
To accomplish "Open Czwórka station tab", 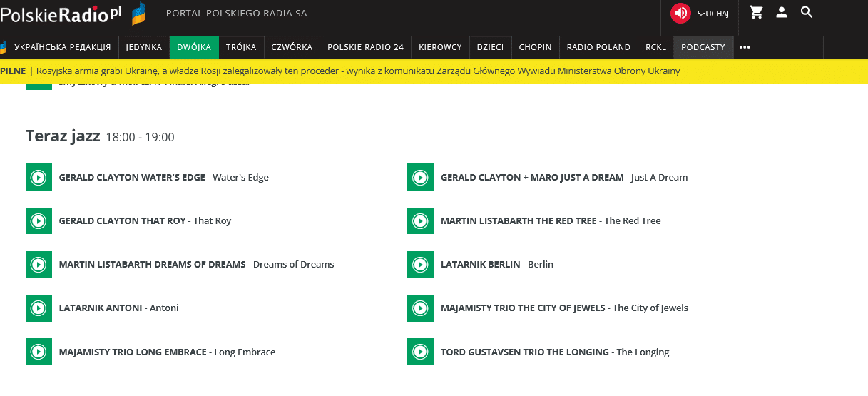I will point(292,47).
